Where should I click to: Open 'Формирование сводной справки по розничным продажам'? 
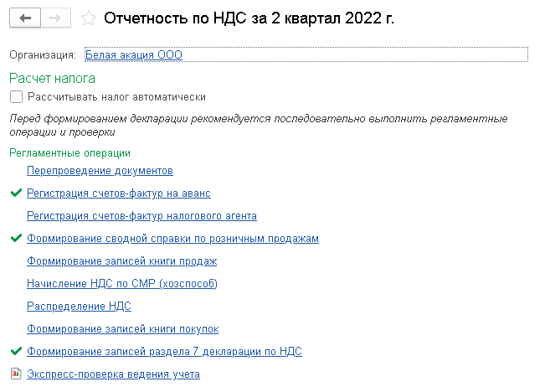tap(172, 239)
